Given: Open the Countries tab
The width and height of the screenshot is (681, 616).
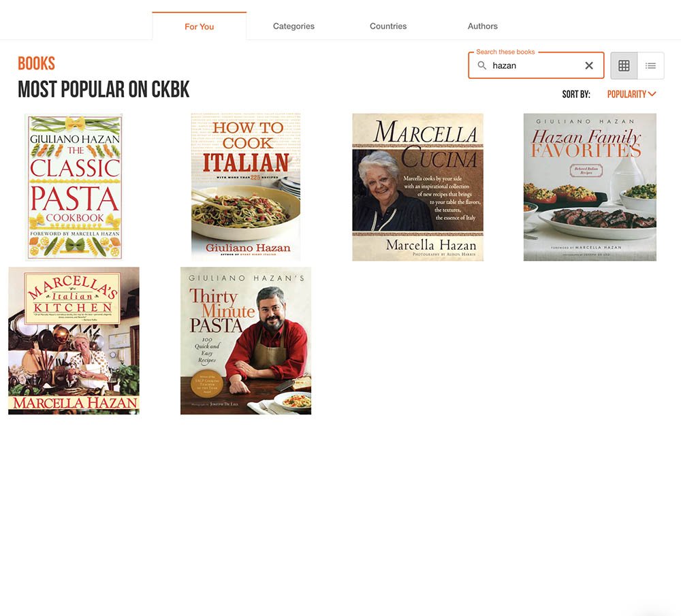Looking at the screenshot, I should pyautogui.click(x=388, y=26).
